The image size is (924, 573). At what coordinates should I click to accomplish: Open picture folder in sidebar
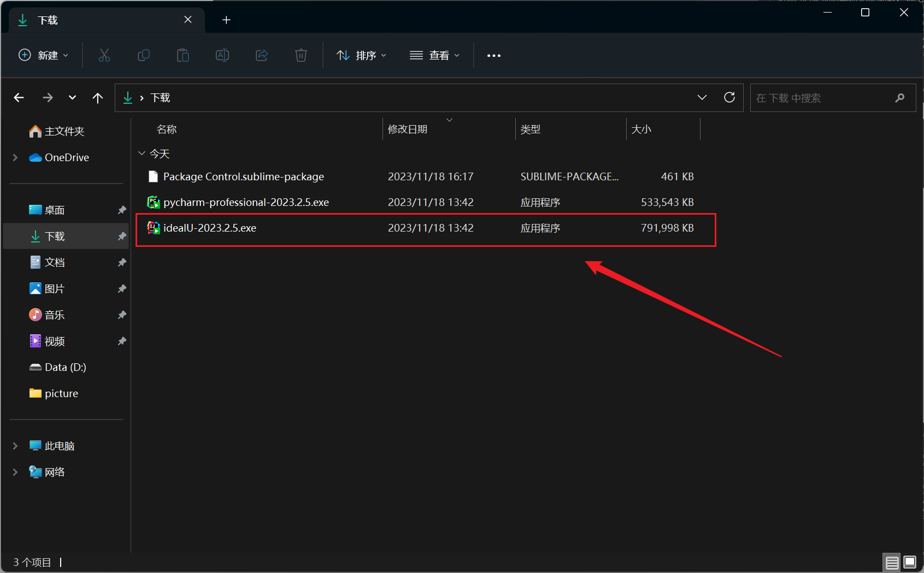coord(54,393)
